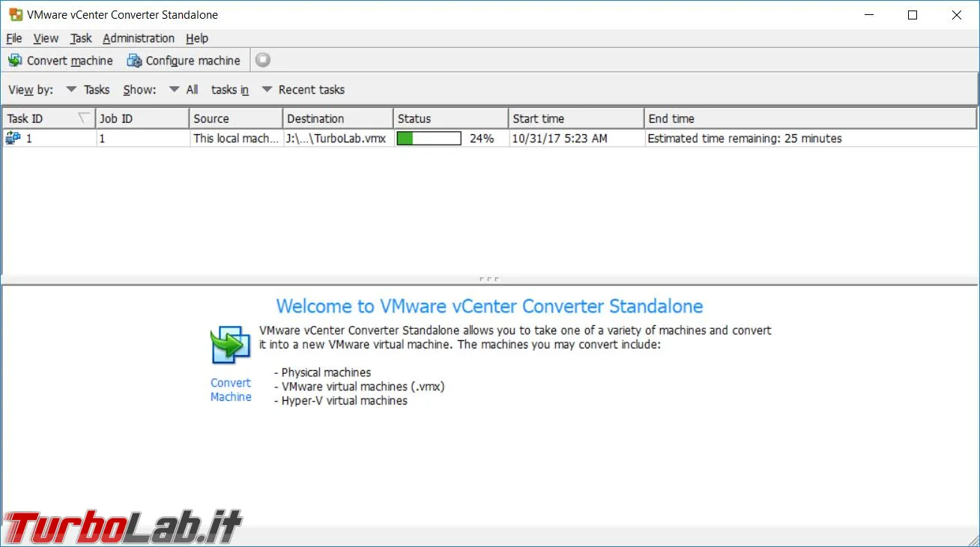Sort by the Destination column header

click(x=338, y=118)
